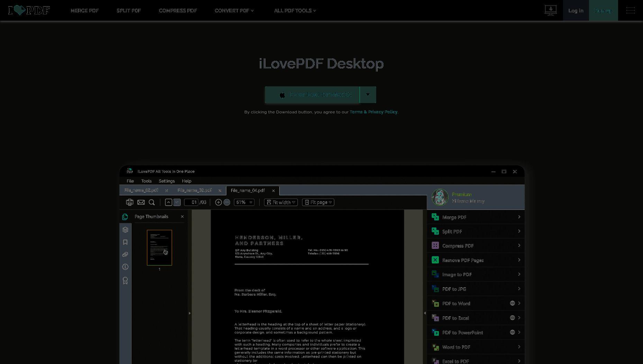Open the Fit page dropdown

point(318,203)
